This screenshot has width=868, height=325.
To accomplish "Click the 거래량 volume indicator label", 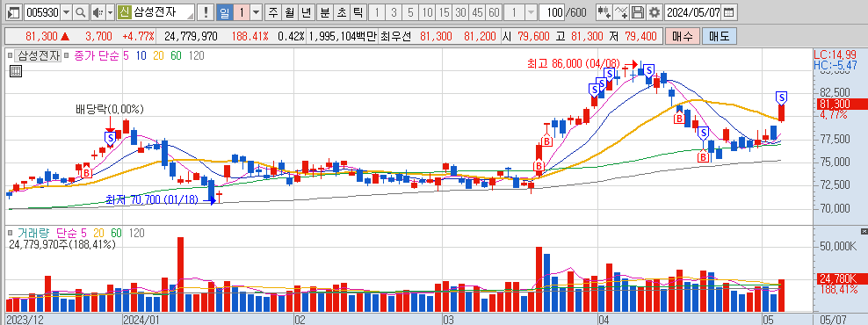I will click(33, 234).
